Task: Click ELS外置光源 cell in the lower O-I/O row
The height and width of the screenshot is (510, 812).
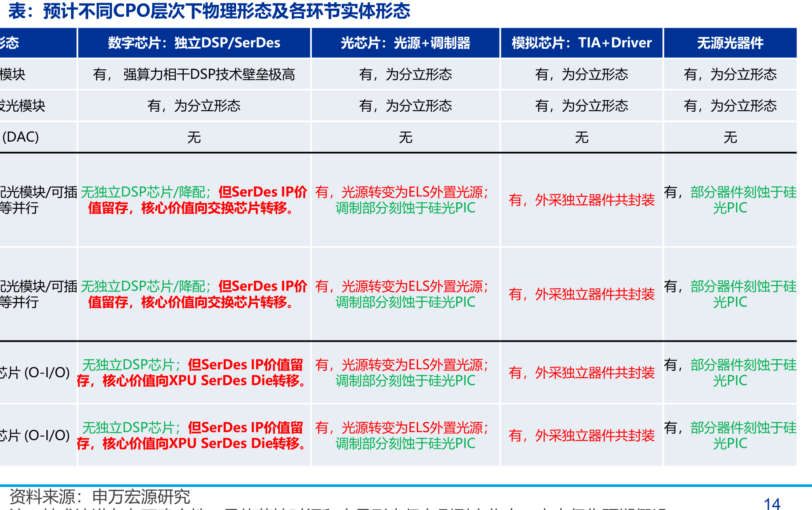Action: click(x=405, y=436)
